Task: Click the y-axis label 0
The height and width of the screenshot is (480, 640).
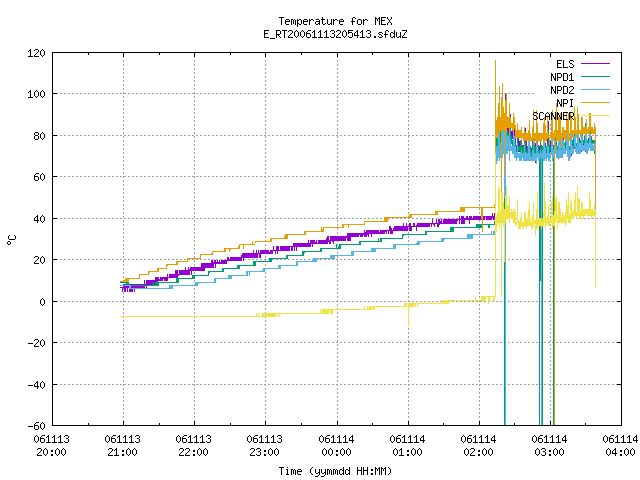Action: pyautogui.click(x=42, y=302)
